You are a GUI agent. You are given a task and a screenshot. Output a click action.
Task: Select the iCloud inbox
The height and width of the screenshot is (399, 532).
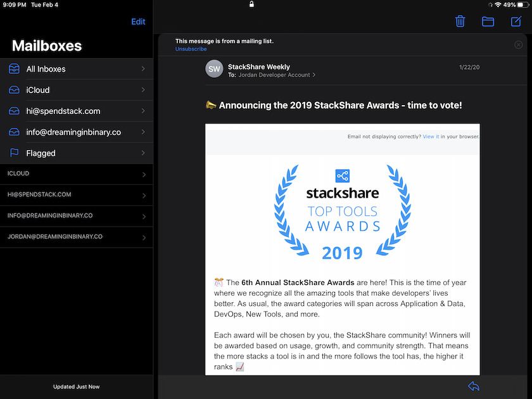point(76,90)
